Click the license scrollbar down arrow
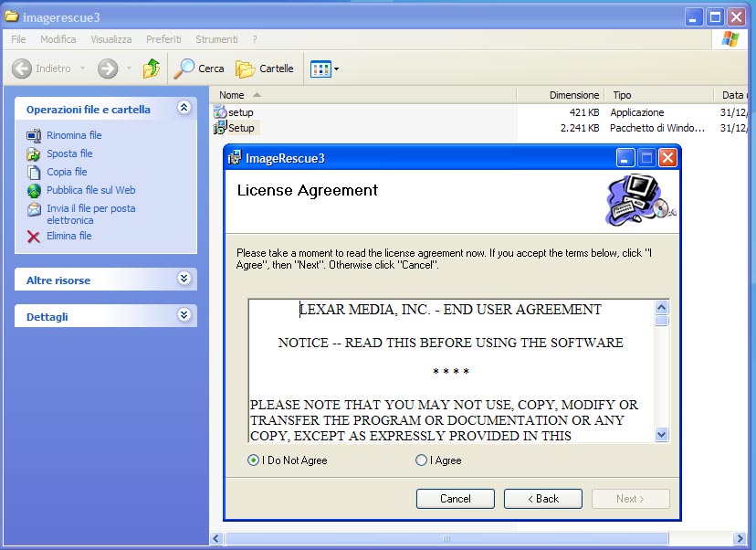 pyautogui.click(x=661, y=434)
